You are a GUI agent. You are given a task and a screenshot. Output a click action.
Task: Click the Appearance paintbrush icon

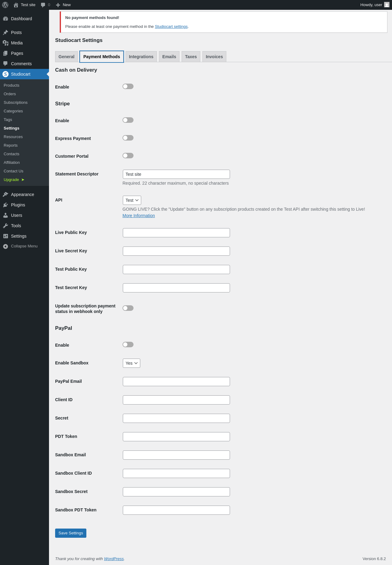click(x=6, y=194)
